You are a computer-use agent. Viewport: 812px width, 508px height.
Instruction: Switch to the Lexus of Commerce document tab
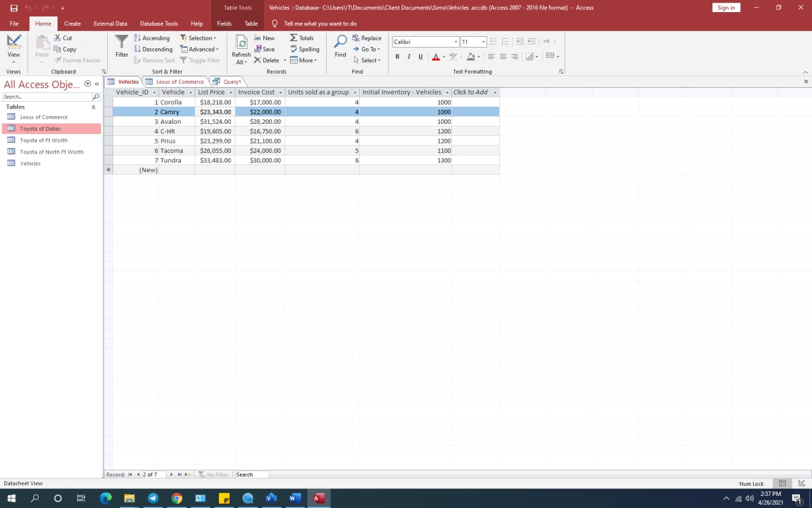coord(180,82)
